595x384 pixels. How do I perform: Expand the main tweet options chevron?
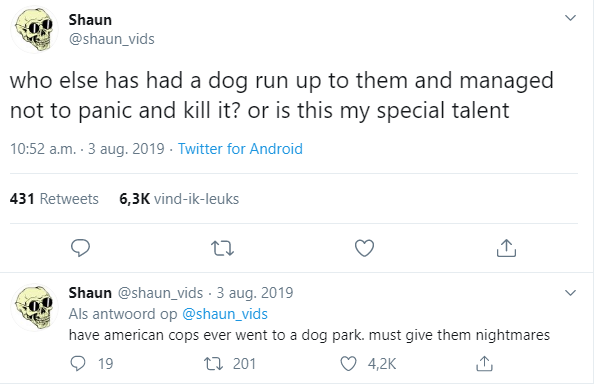[571, 18]
